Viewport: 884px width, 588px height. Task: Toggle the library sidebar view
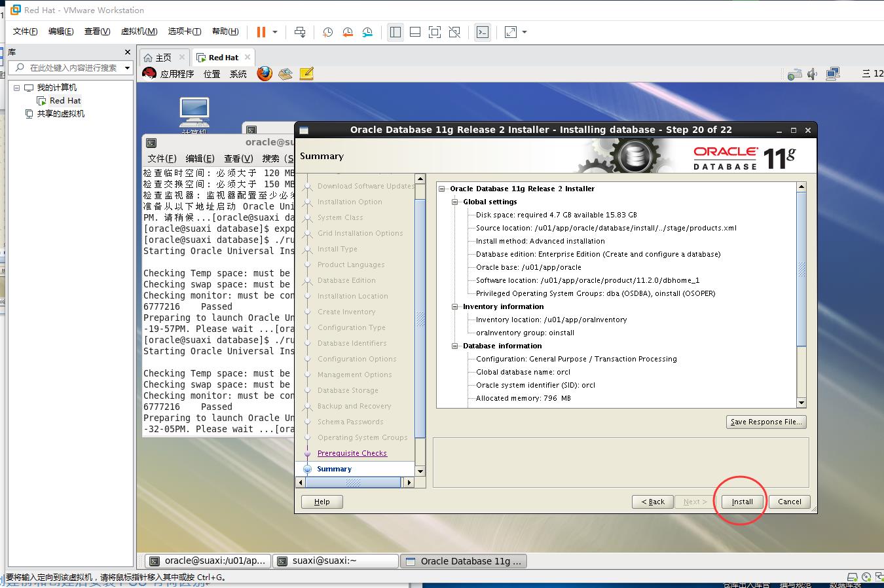coord(396,32)
